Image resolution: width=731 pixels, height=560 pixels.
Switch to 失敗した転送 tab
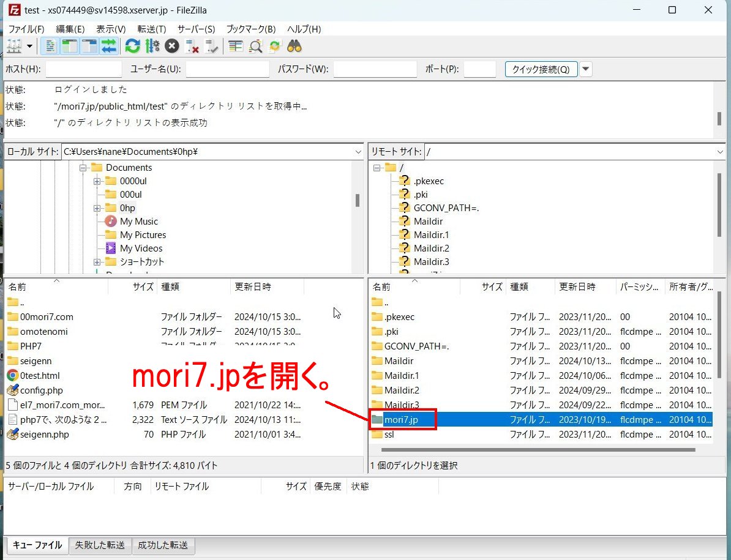[100, 545]
